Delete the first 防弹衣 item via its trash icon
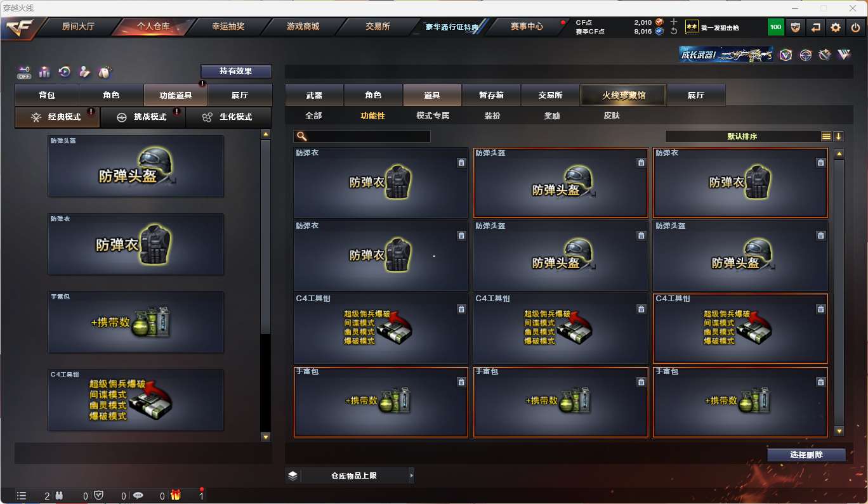 (461, 163)
